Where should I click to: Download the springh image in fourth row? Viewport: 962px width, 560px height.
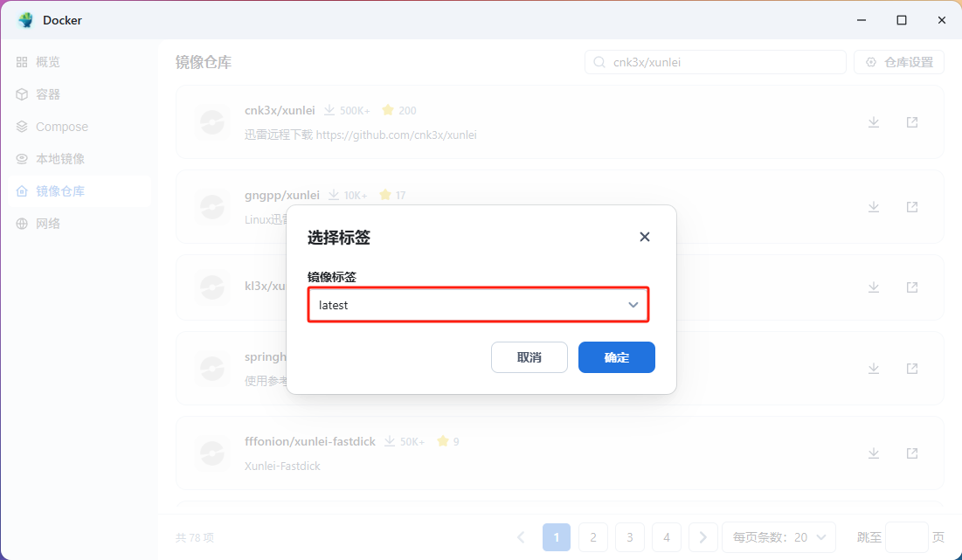coord(874,368)
